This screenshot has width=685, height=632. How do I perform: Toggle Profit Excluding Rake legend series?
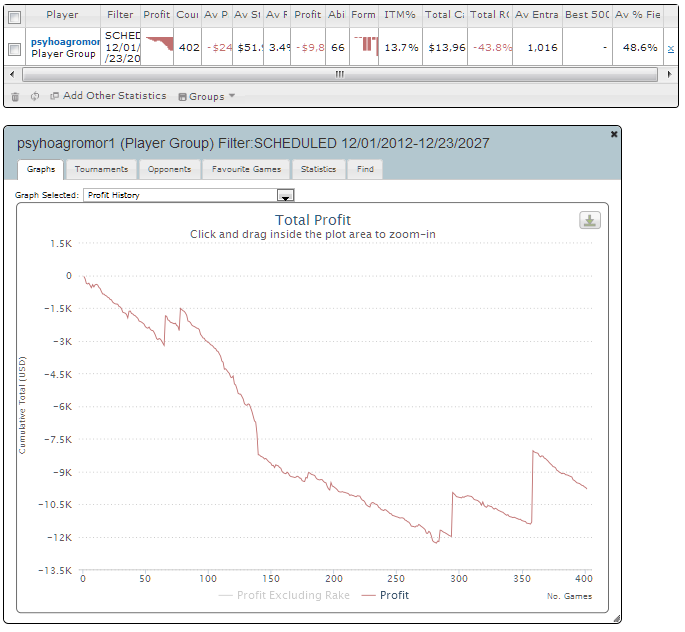(284, 595)
